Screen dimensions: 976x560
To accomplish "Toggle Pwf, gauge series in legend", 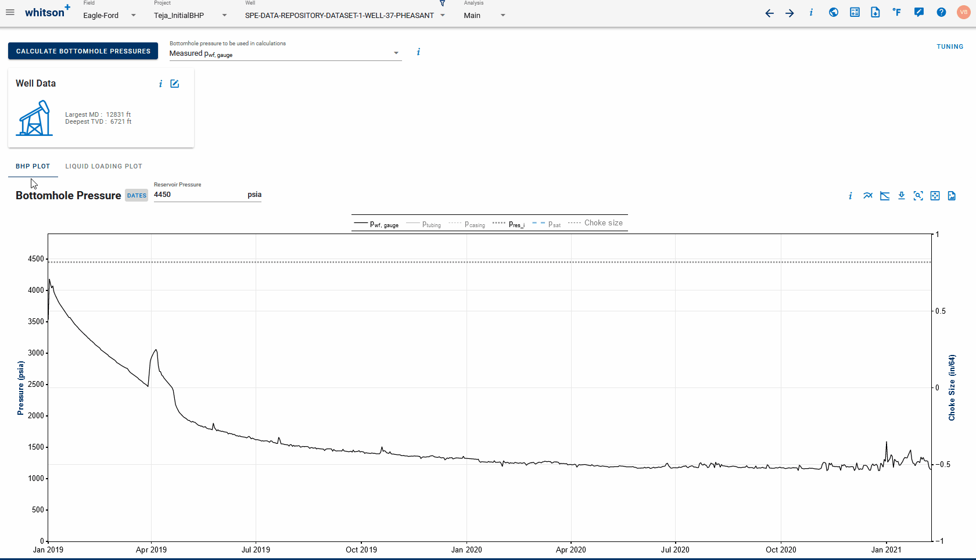I will (x=376, y=224).
